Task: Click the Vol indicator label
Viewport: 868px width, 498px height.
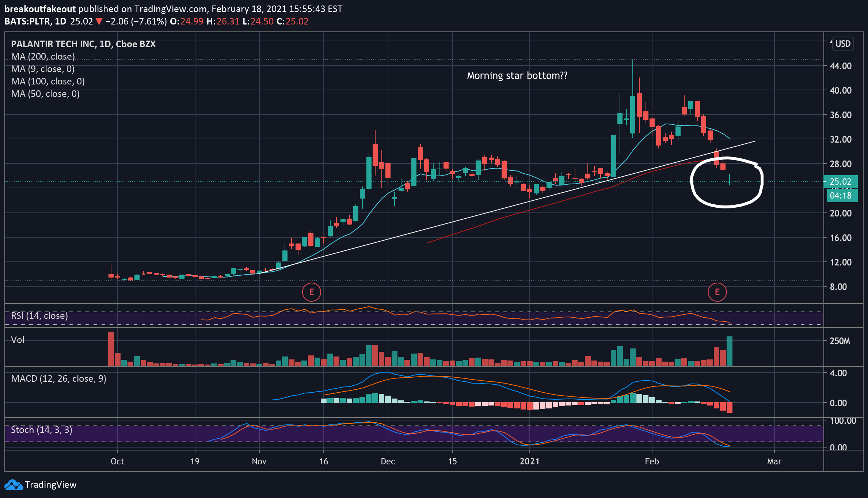Action: pos(18,340)
